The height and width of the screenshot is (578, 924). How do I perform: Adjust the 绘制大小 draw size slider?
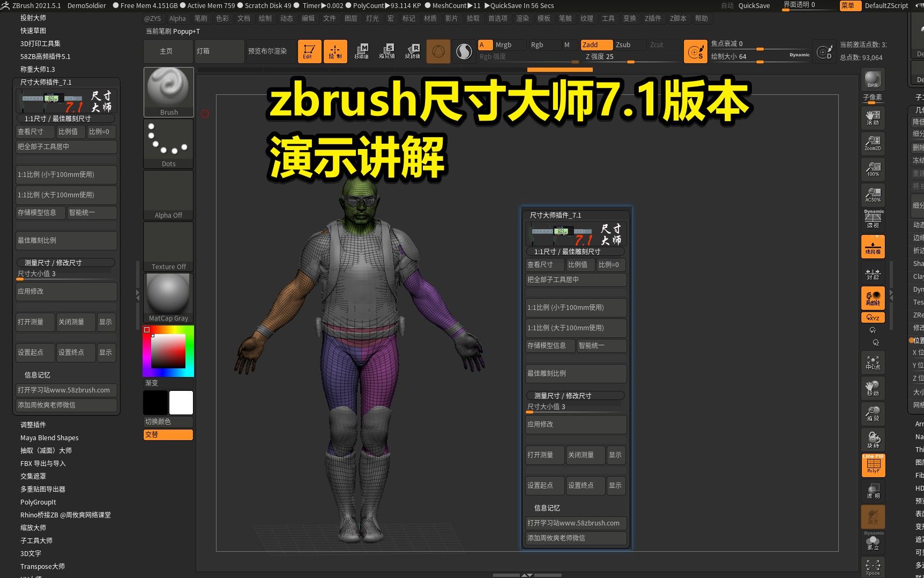pos(759,57)
